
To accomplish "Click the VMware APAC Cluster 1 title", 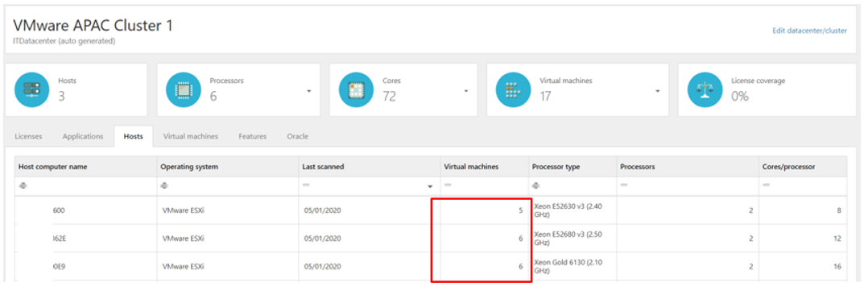I will point(93,26).
